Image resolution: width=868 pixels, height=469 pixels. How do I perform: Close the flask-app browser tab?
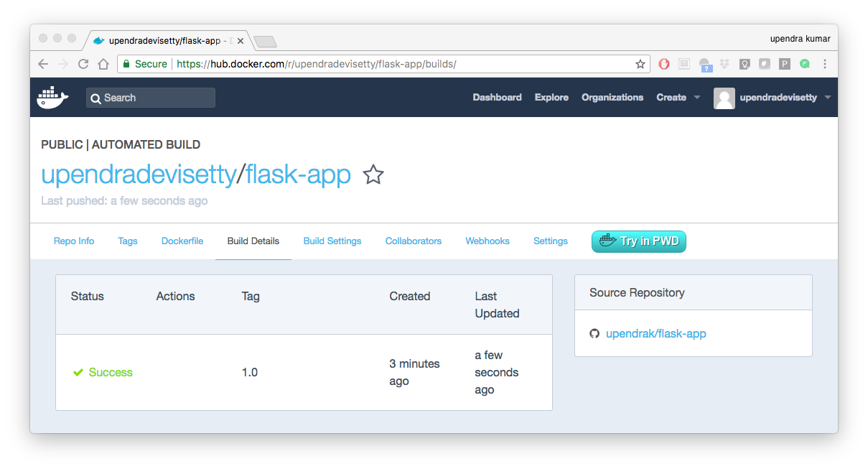coord(240,41)
